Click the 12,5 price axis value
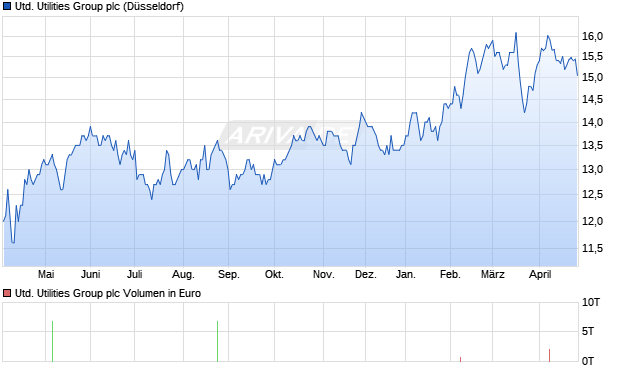Image resolution: width=620 pixels, height=371 pixels. click(x=592, y=194)
